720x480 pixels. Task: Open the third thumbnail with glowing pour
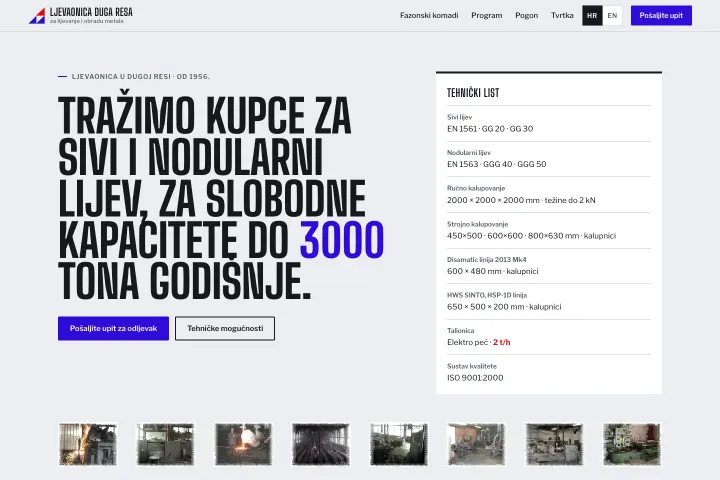coord(243,444)
